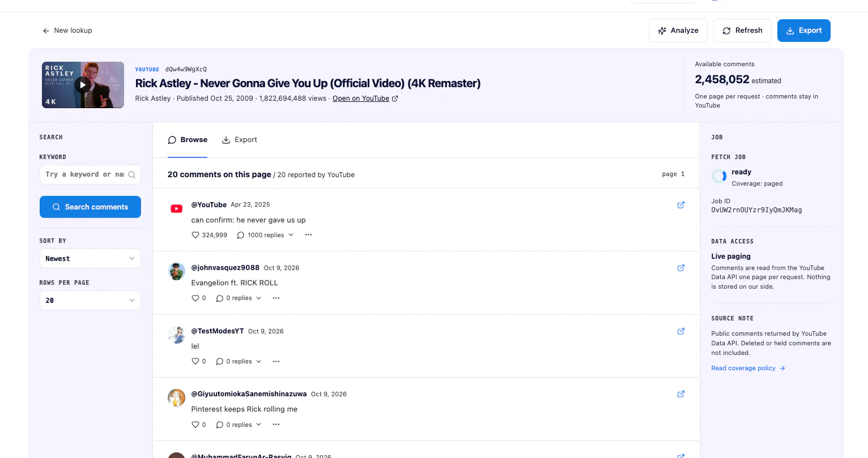
Task: Click the 2,458,052 estimated comments count
Action: pyautogui.click(x=738, y=80)
